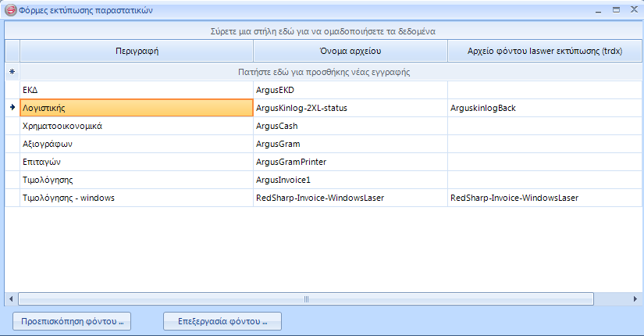
Task: Click the row arrow indicator beside Λογιστικής
Action: [12, 107]
